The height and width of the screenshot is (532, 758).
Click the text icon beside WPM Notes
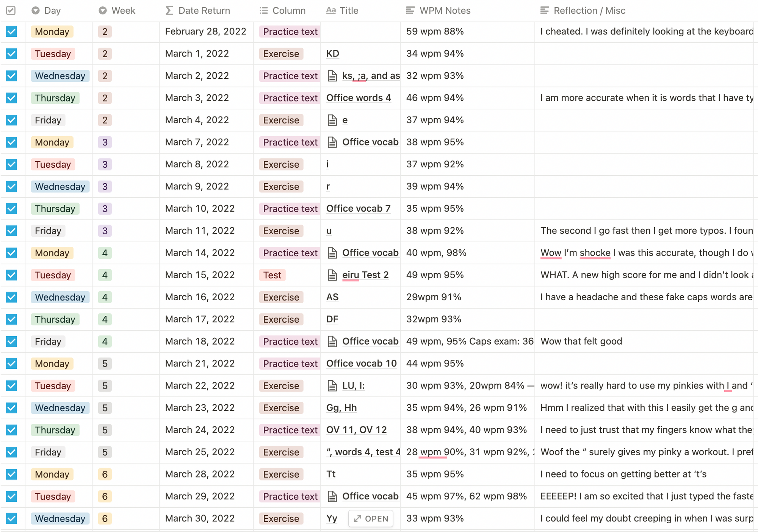[410, 11]
